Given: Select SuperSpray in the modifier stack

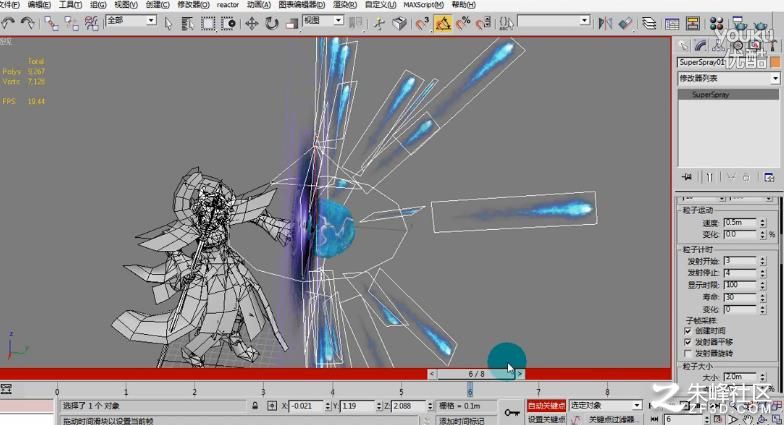Looking at the screenshot, I should pyautogui.click(x=728, y=94).
